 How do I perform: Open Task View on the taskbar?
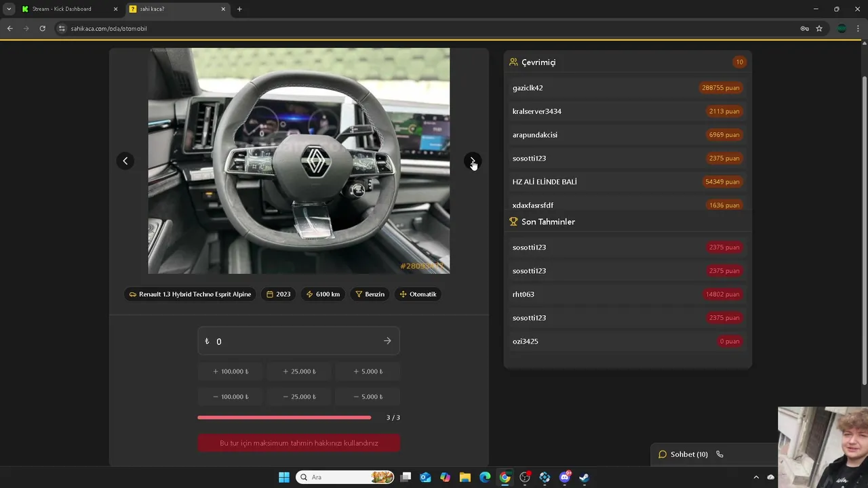[406, 477]
